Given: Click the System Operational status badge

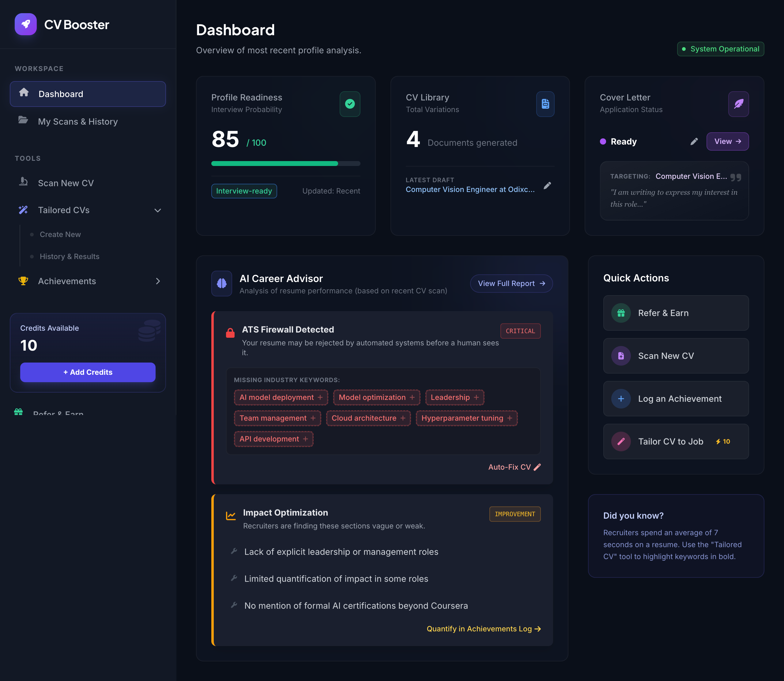Looking at the screenshot, I should (721, 49).
